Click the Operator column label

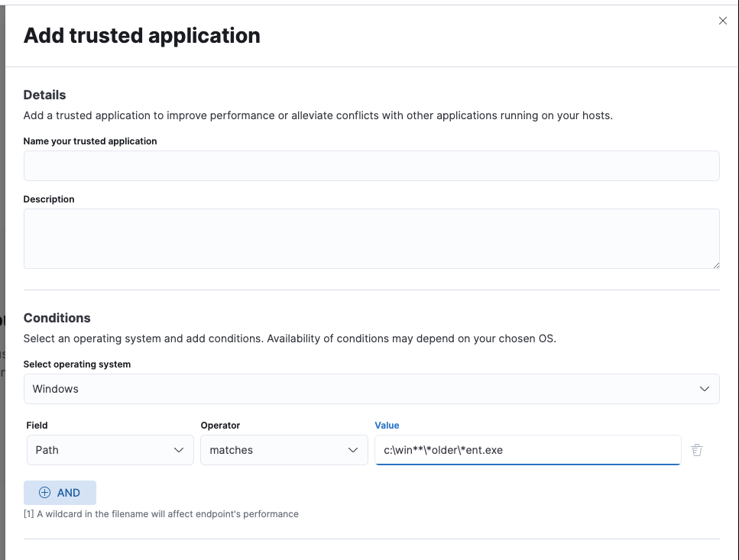(220, 426)
